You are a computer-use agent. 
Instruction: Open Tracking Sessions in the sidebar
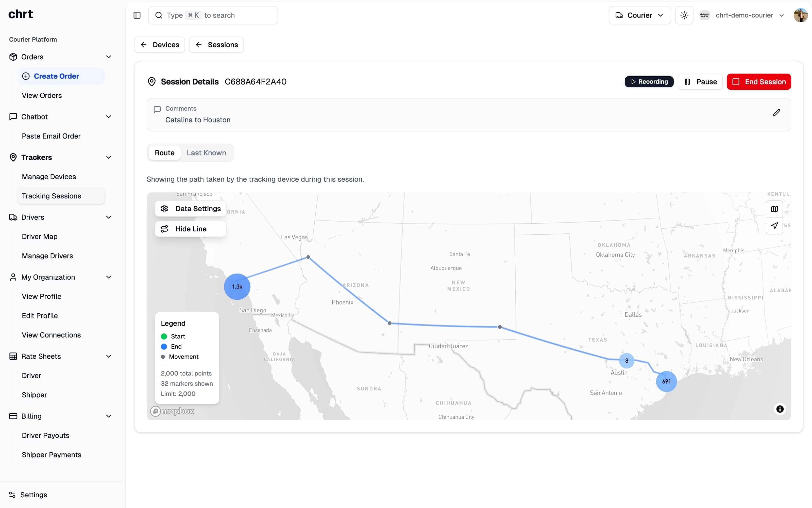click(52, 196)
